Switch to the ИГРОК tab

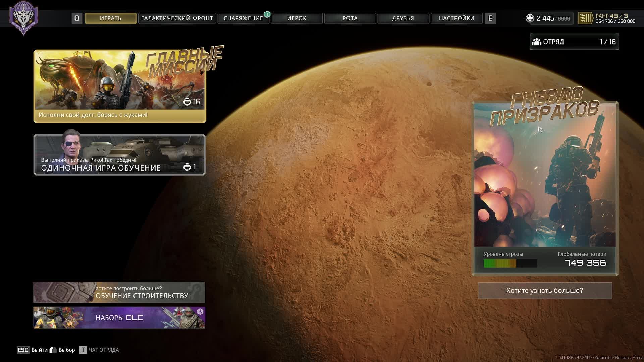(x=297, y=18)
